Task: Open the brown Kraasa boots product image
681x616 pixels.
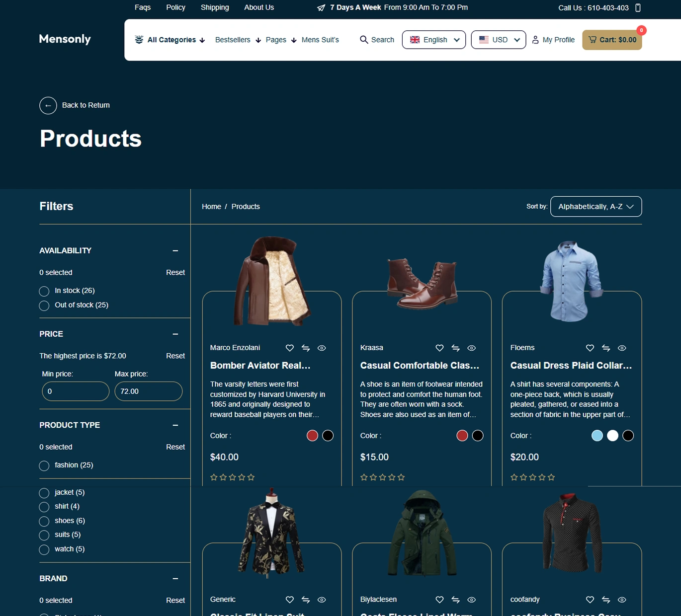Action: pyautogui.click(x=422, y=284)
